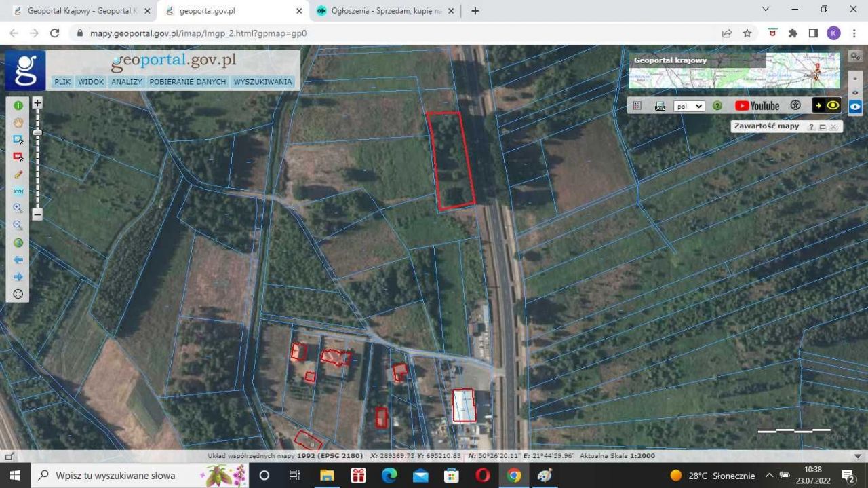Go to previous map view arrow
Viewport: 868px width, 488px height.
18,260
